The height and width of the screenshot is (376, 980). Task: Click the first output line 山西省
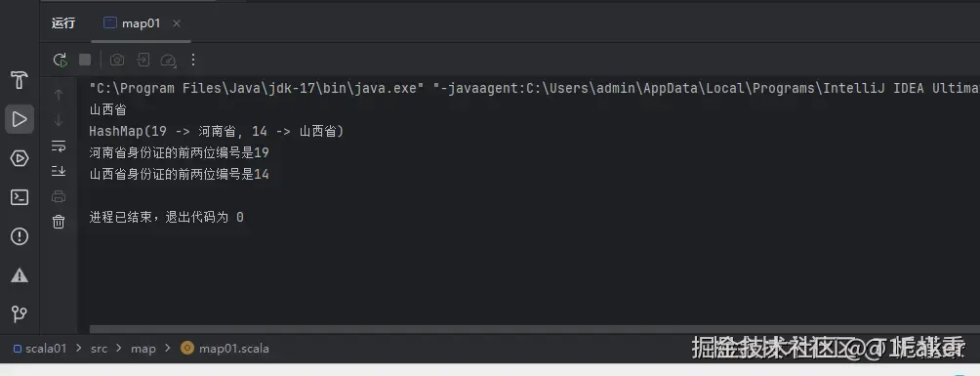click(108, 110)
